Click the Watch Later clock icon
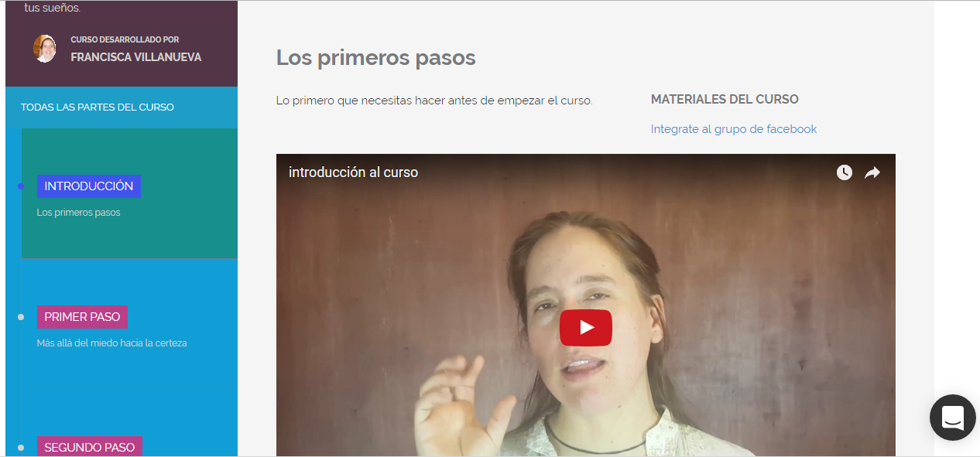 pyautogui.click(x=845, y=172)
